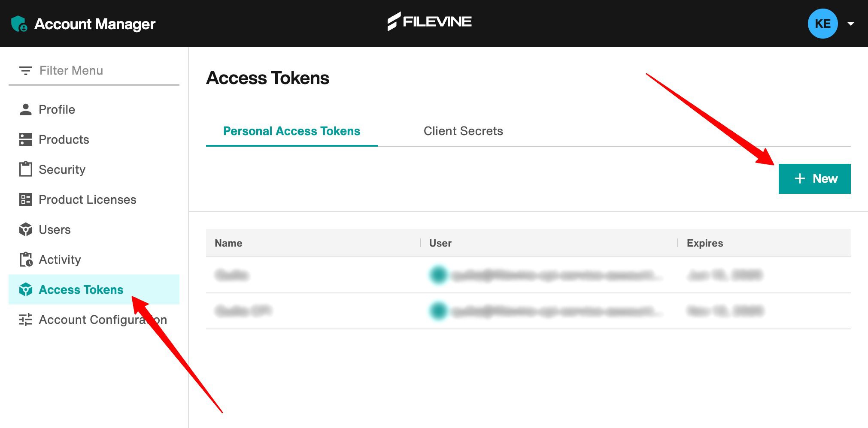Click the Filter Menu funnel icon
This screenshot has width=868, height=428.
pyautogui.click(x=25, y=70)
